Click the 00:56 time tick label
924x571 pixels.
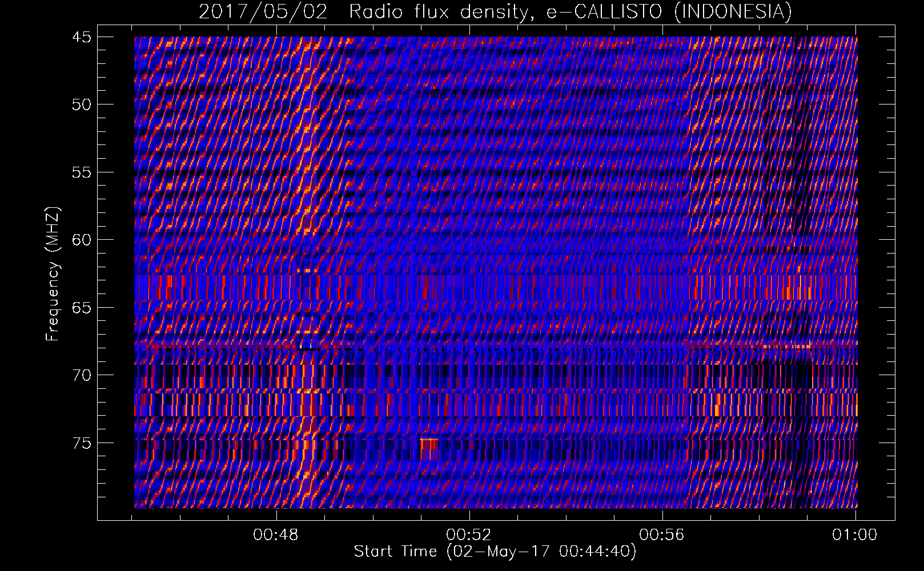click(662, 535)
